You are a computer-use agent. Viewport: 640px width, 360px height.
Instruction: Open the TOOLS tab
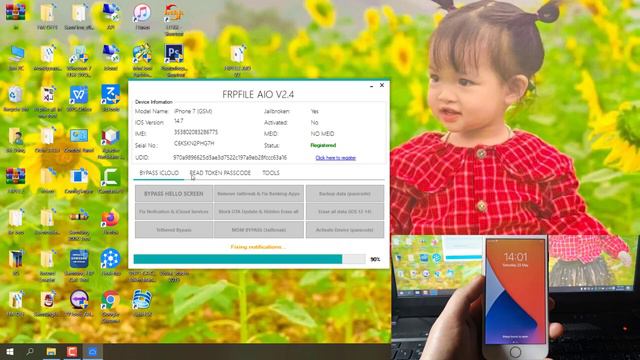point(271,173)
